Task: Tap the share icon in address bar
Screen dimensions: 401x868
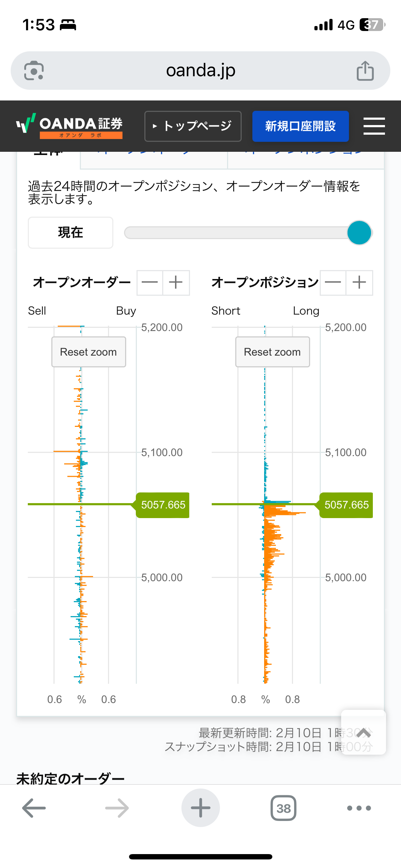Action: [365, 71]
